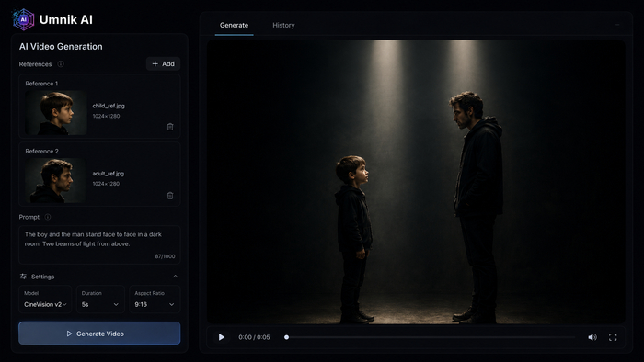Click the adult_ref.jpg file name
The width and height of the screenshot is (644, 362).
pyautogui.click(x=108, y=174)
